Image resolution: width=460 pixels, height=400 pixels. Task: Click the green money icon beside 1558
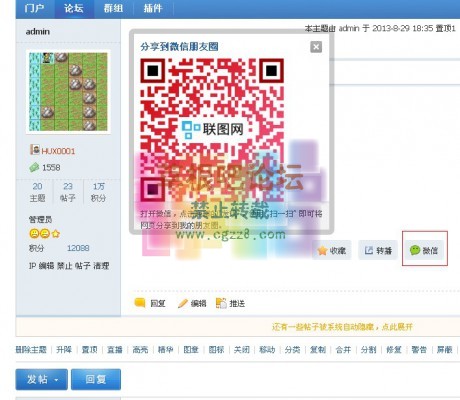[x=34, y=167]
